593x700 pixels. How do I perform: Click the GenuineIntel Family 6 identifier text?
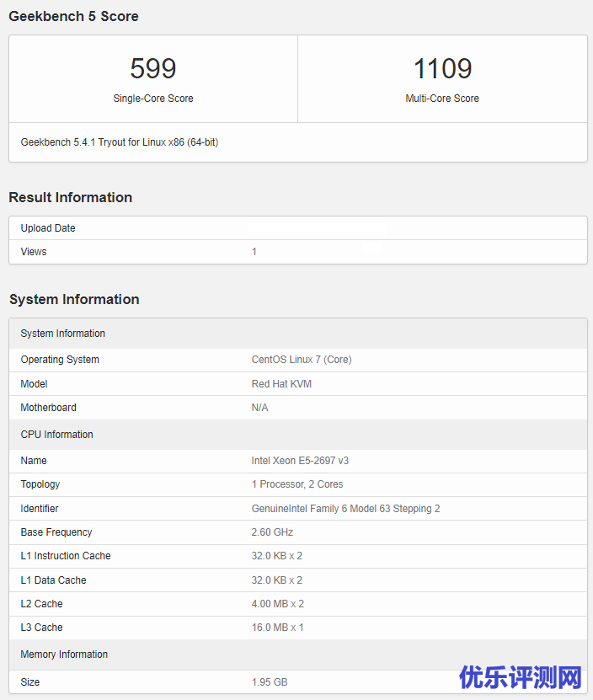click(x=345, y=509)
